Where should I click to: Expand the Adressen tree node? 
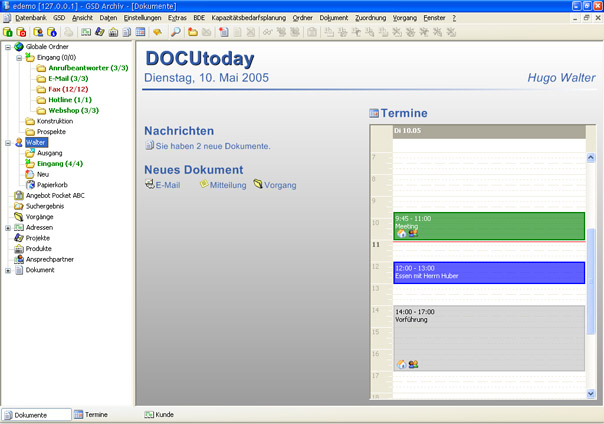point(8,228)
